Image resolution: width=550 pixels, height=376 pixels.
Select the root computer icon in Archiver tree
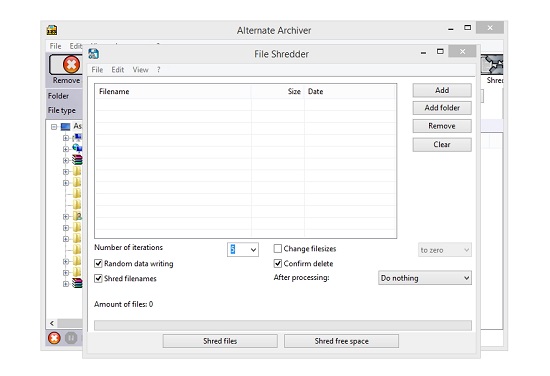(x=65, y=127)
